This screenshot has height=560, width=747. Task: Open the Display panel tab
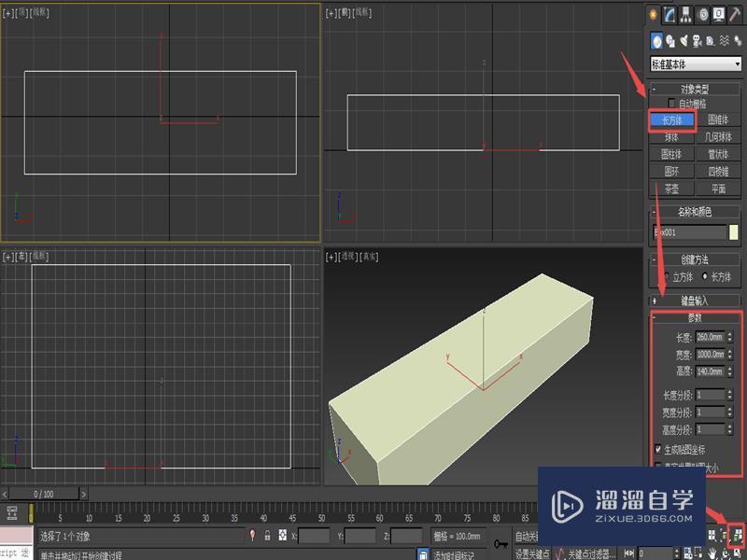coord(719,15)
